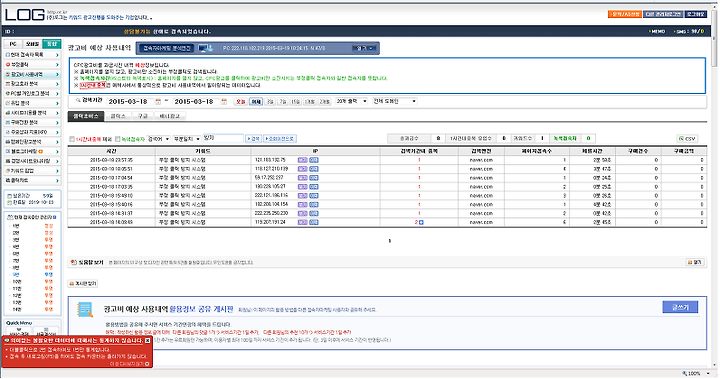This screenshot has width=720, height=379.
Task: Click blue tag button in 17:04:54 row
Action: tap(314, 178)
